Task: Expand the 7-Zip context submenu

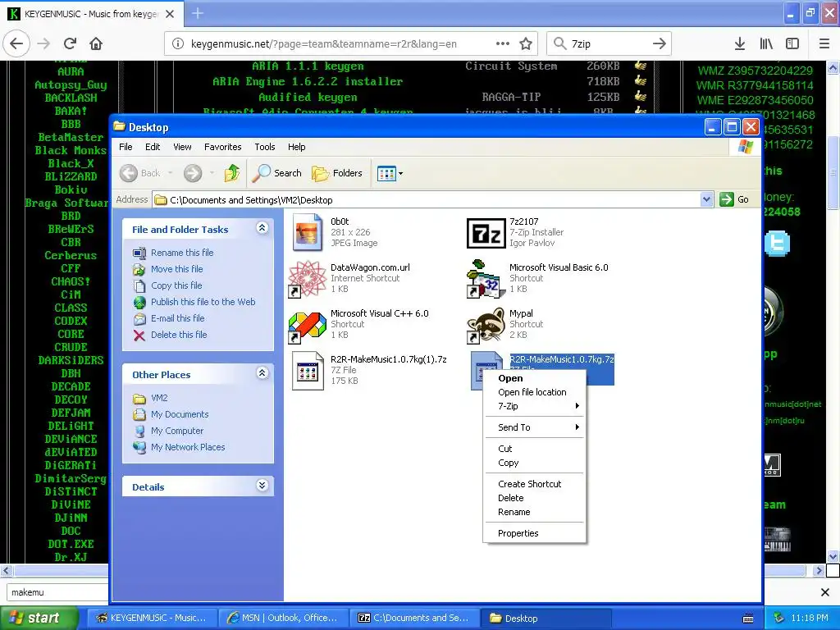Action: coord(533,406)
